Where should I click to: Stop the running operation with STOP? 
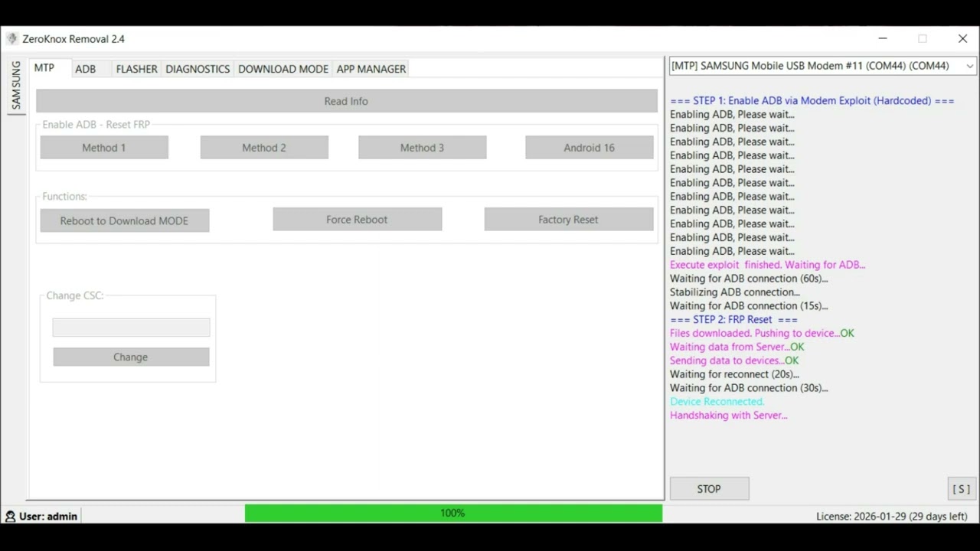point(709,489)
